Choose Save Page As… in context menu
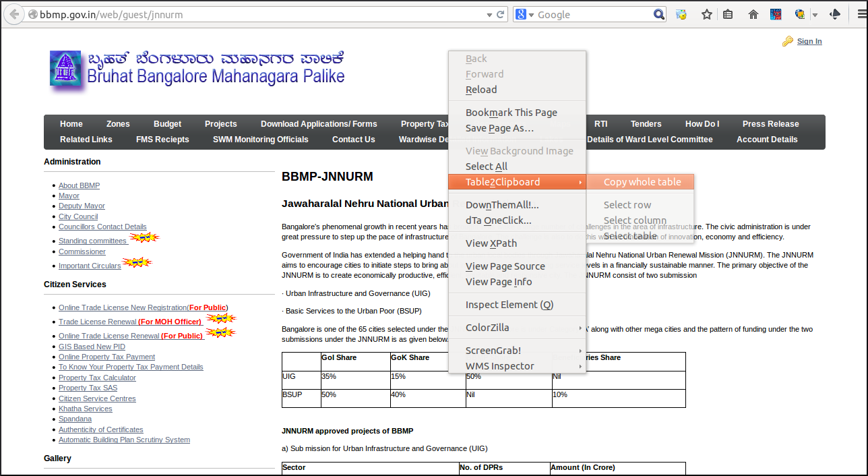Image resolution: width=868 pixels, height=476 pixels. click(x=518, y=128)
